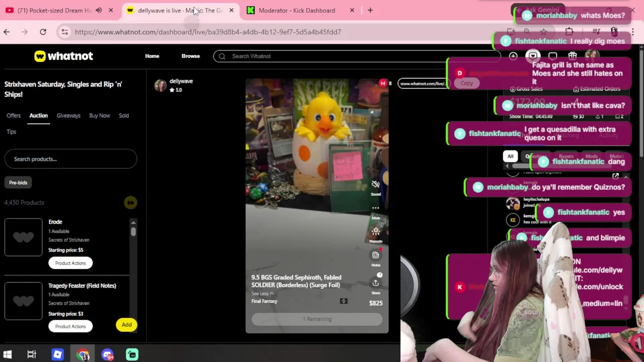Click the dellywave seller name
644x362 pixels.
tap(181, 81)
